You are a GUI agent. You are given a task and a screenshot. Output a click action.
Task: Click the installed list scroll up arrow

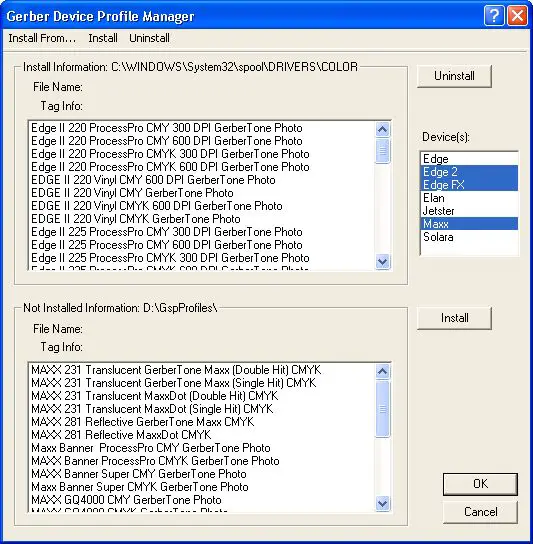(382, 129)
